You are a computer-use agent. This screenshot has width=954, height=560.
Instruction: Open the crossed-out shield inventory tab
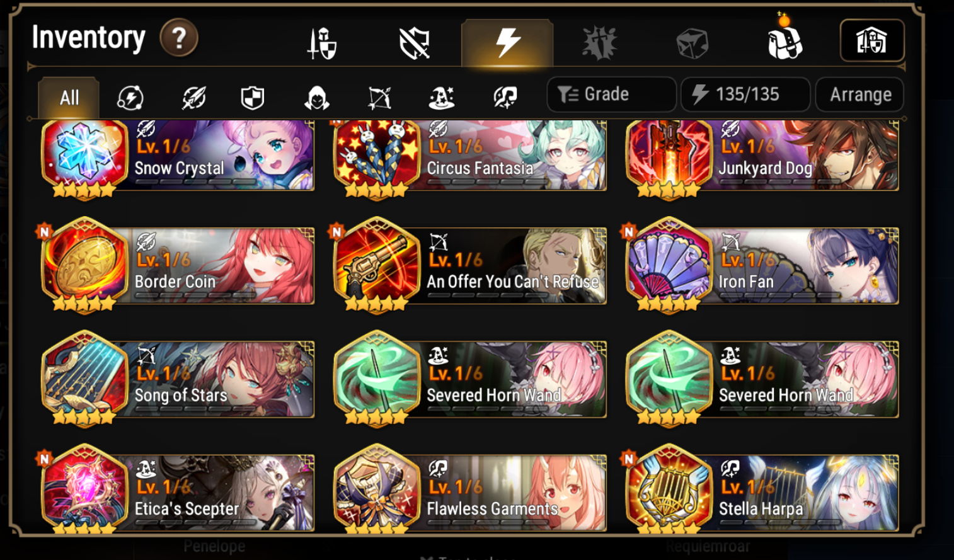415,43
